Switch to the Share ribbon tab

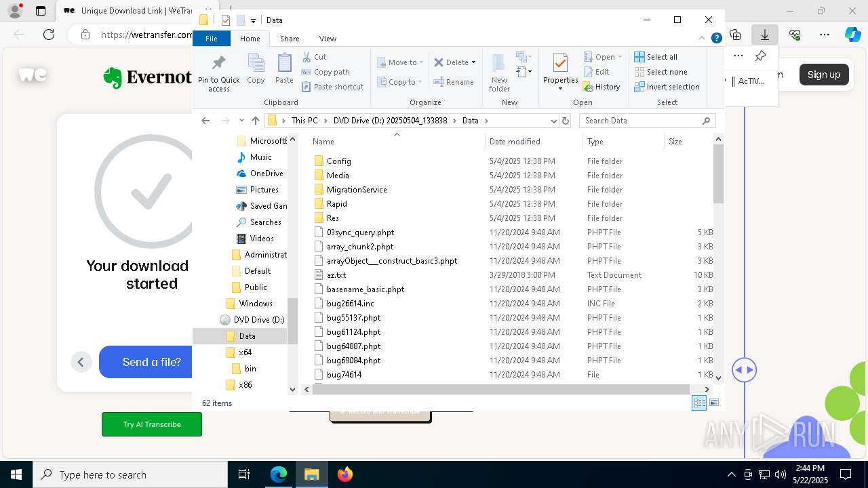[290, 39]
